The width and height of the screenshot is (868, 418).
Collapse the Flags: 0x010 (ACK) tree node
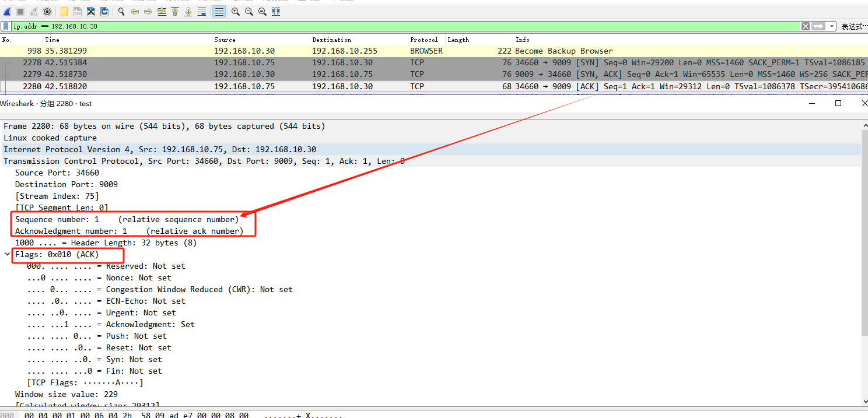point(7,254)
